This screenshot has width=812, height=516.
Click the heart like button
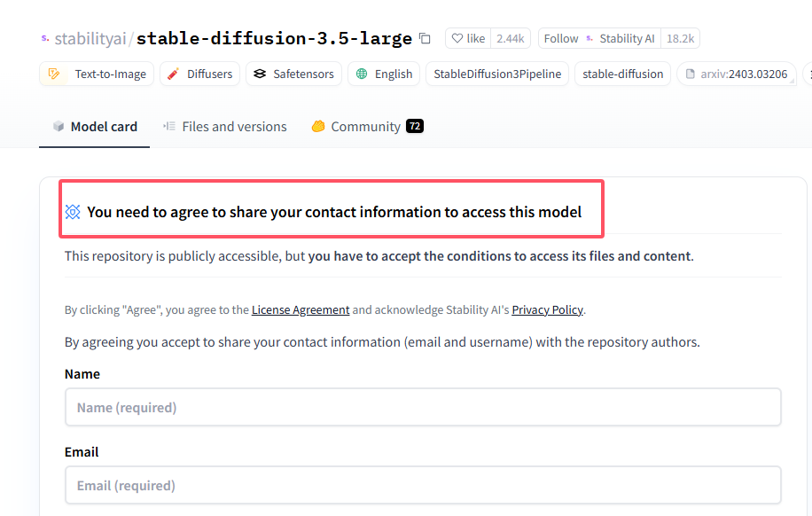(x=468, y=38)
